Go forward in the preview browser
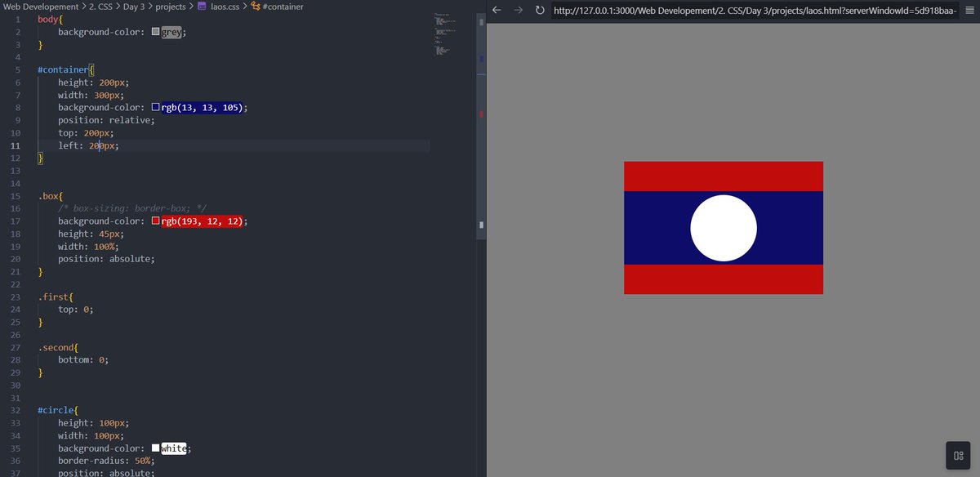 (x=518, y=11)
